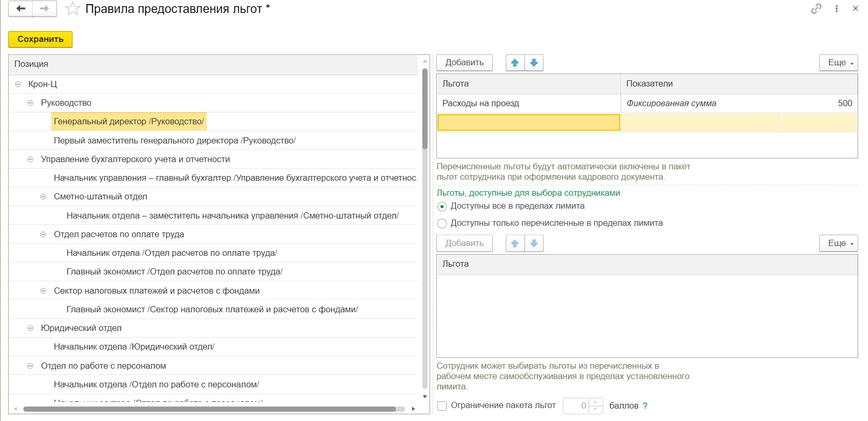Open the top 'Еще' menu
Screen dimensions: 868x421
point(838,63)
